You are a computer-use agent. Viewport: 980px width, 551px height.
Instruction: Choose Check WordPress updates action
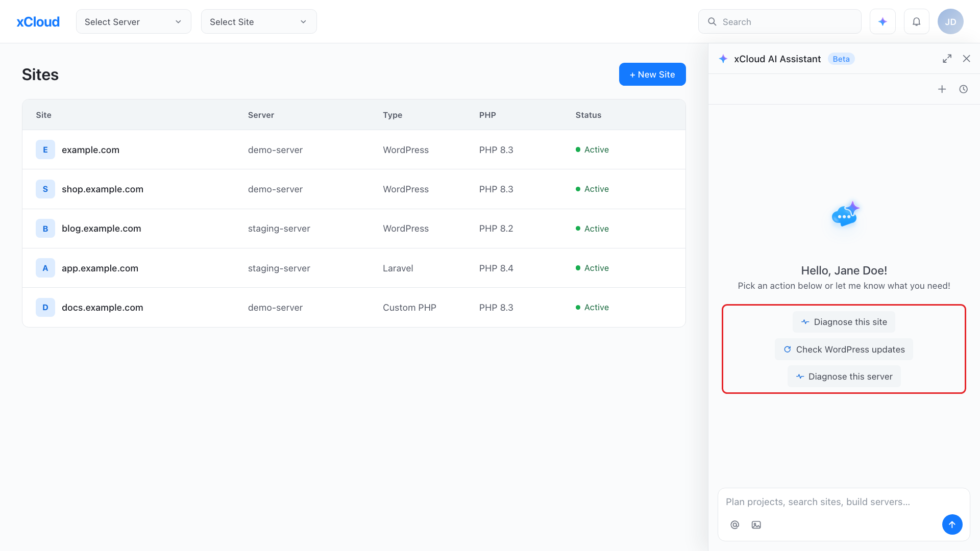coord(844,349)
